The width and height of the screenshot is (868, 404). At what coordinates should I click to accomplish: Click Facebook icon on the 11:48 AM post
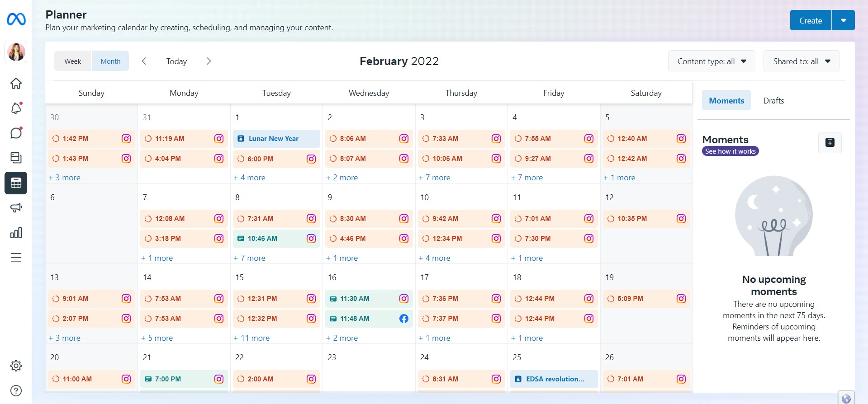pyautogui.click(x=403, y=319)
